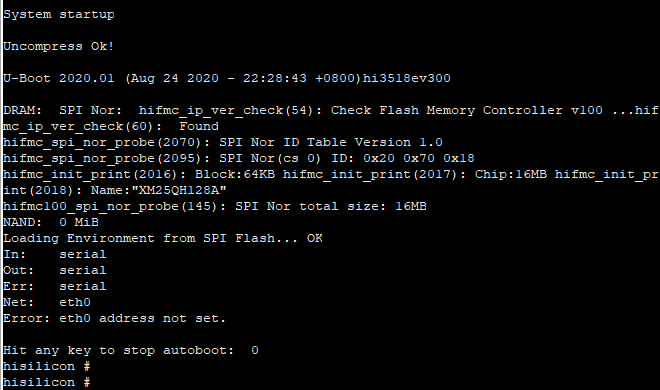Click the 'In: serial' line

[x=55, y=254]
